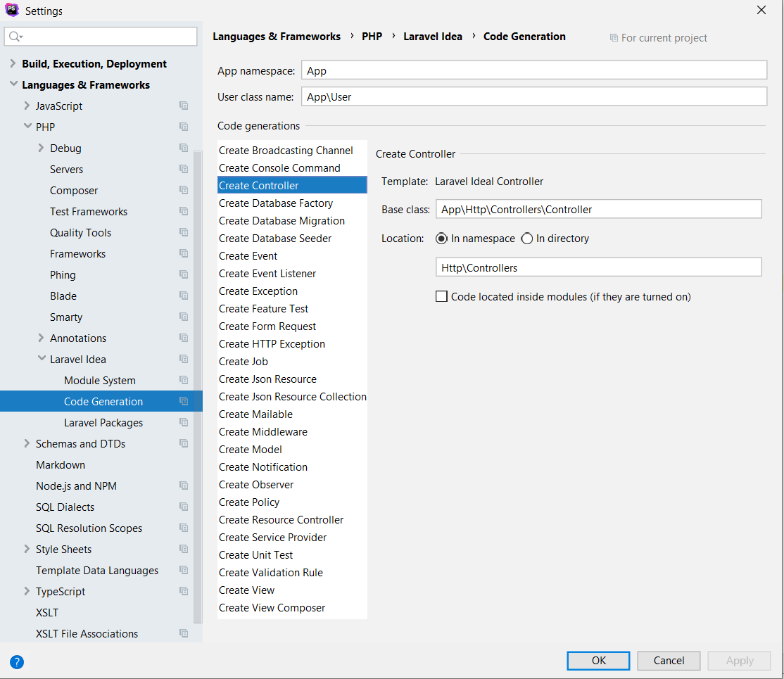Click the project-level icon next to Debug

pos(184,148)
